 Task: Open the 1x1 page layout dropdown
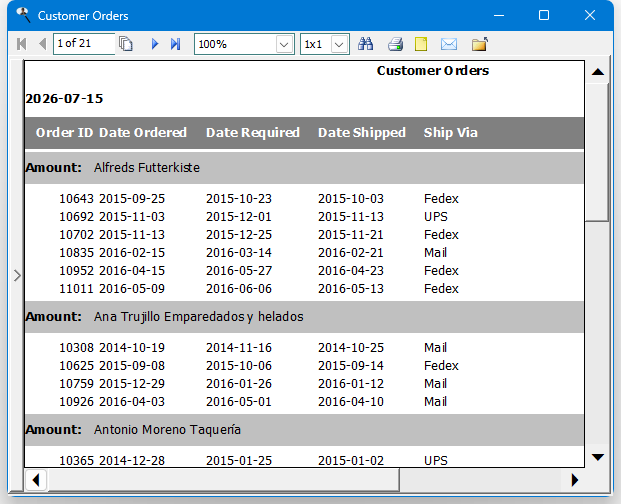pyautogui.click(x=339, y=44)
